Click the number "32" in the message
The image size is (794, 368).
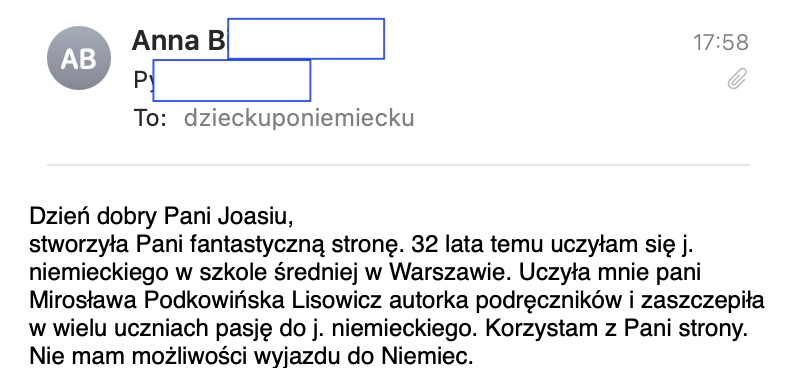425,245
